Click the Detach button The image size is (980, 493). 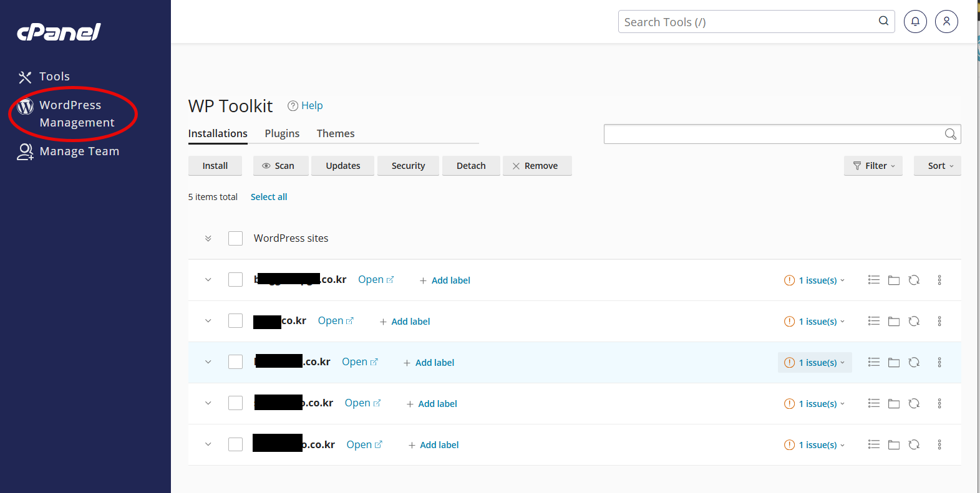coord(471,166)
